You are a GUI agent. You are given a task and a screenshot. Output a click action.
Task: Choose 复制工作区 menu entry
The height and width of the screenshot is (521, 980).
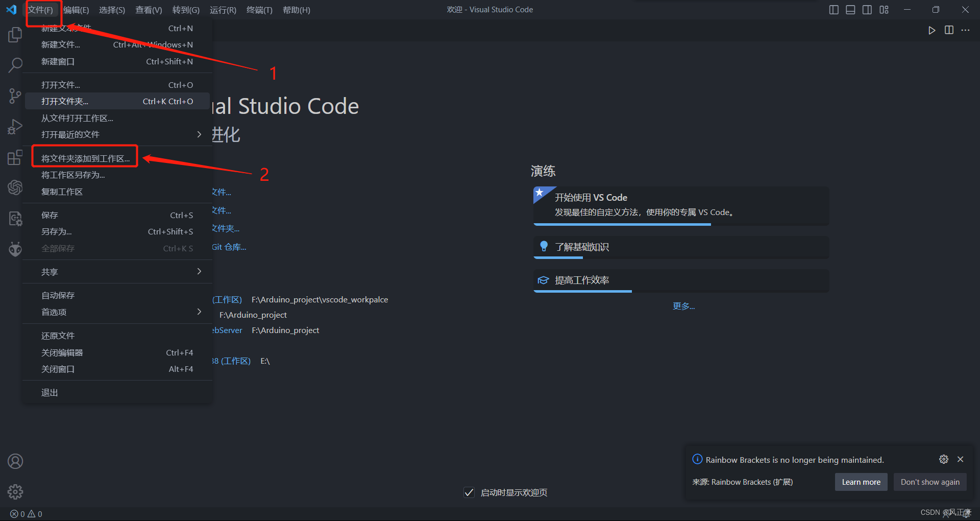coord(117,192)
